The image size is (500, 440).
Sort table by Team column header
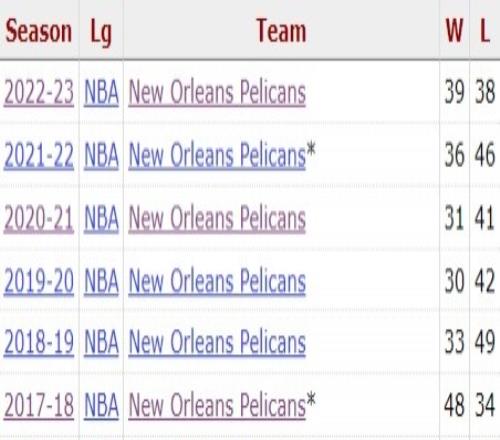click(281, 31)
